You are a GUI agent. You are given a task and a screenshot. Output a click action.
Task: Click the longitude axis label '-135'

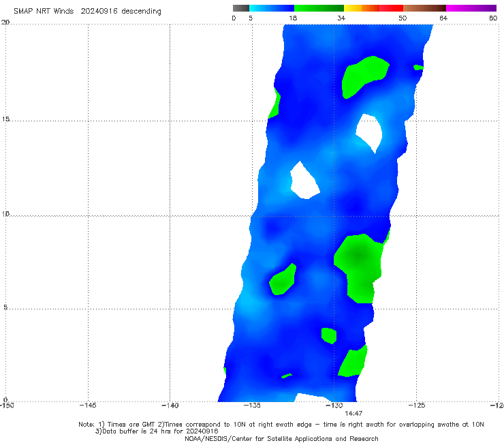(x=252, y=406)
